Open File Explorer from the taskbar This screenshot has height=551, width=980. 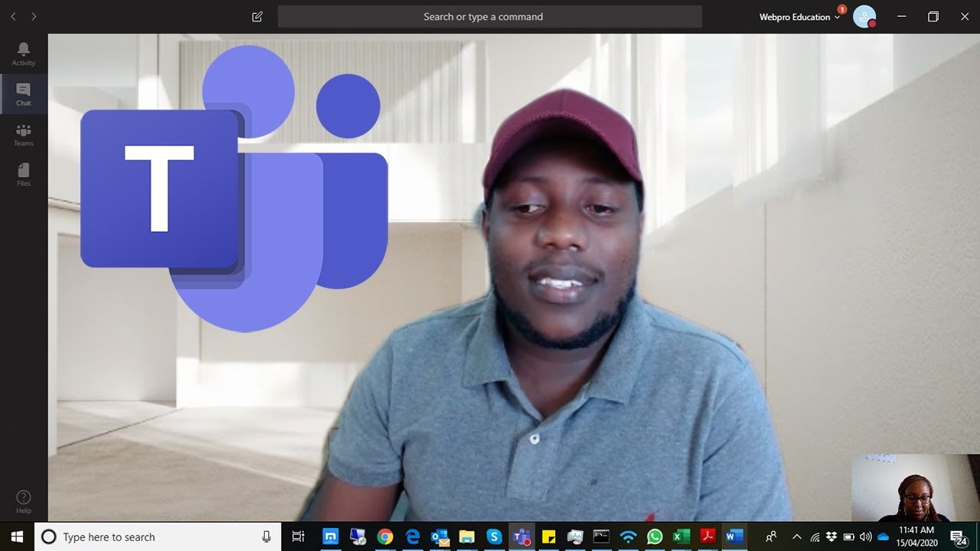[467, 536]
